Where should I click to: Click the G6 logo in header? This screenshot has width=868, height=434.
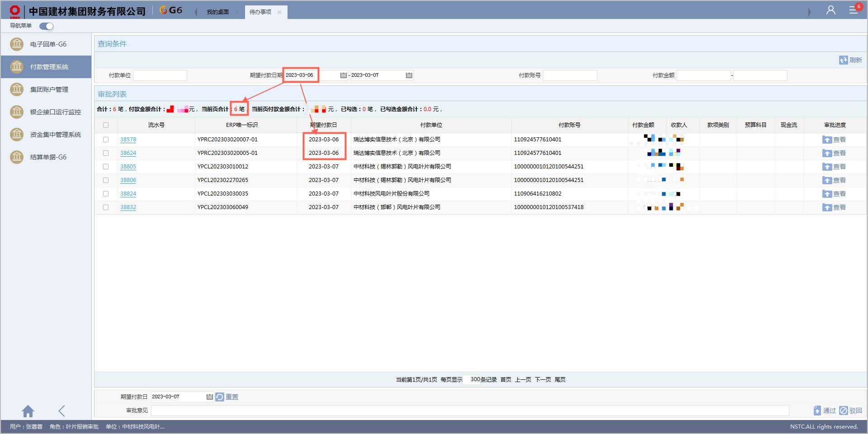click(171, 10)
